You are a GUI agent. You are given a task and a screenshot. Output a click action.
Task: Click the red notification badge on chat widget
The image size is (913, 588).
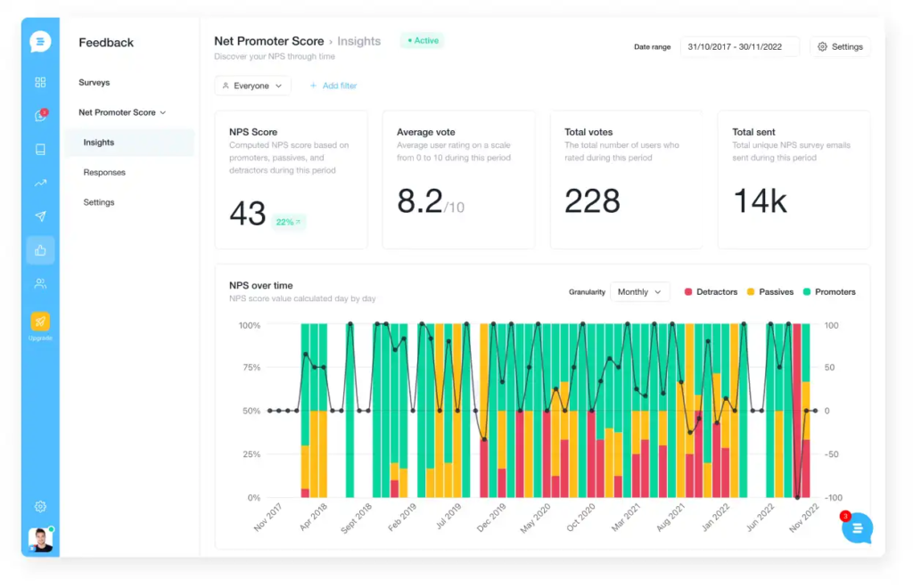click(845, 516)
